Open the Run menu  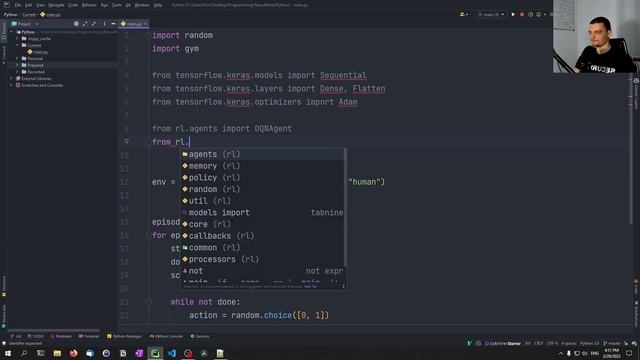[x=104, y=5]
